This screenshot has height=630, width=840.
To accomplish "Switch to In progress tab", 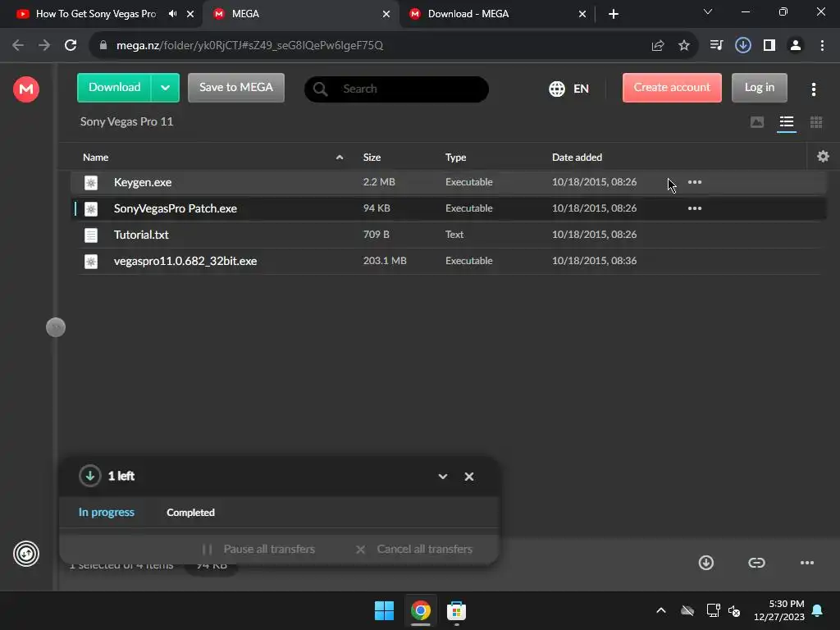I will (x=106, y=512).
